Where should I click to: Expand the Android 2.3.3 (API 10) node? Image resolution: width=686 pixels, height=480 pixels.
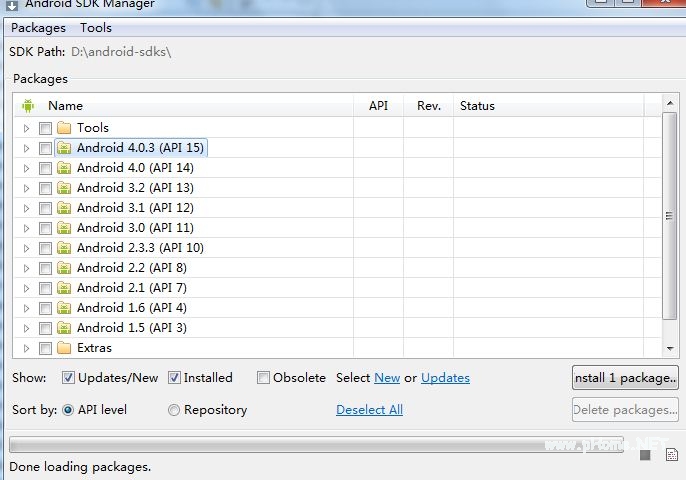(x=26, y=249)
